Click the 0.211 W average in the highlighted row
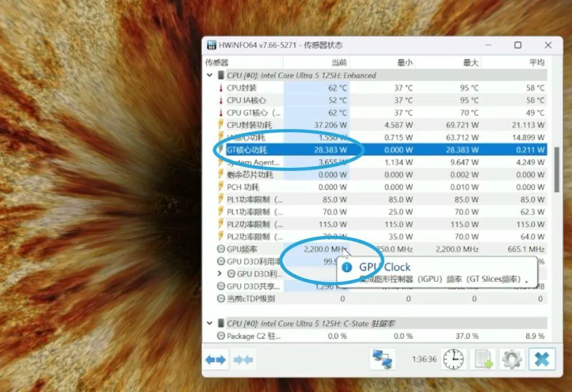 [530, 149]
